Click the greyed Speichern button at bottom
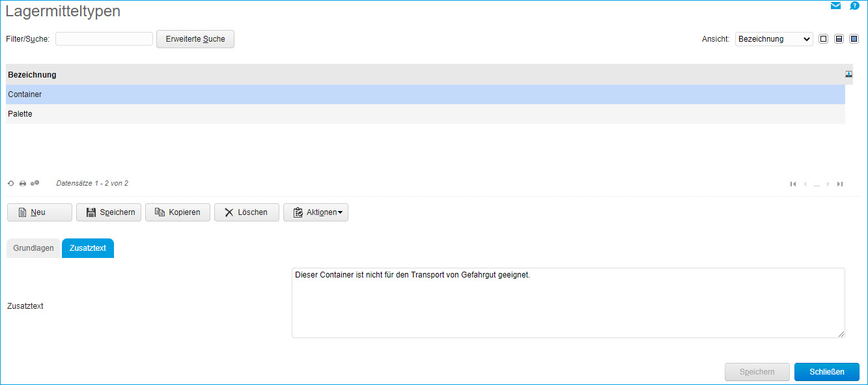The width and height of the screenshot is (868, 385). coord(757,372)
